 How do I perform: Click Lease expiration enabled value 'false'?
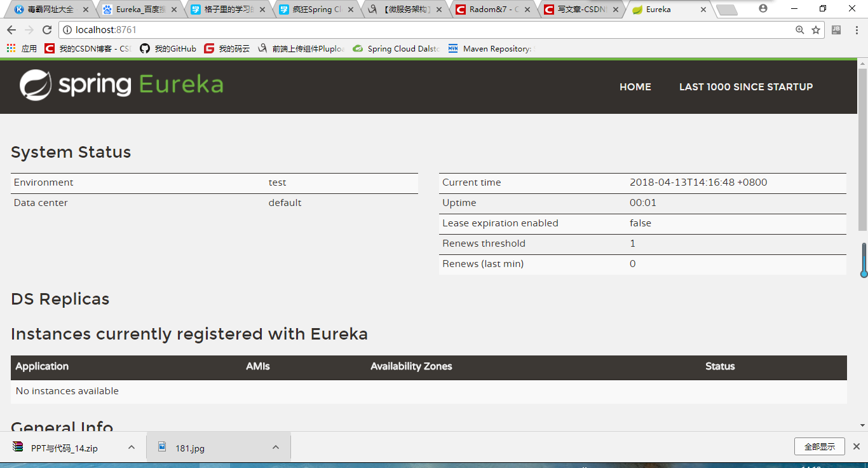[x=641, y=223]
